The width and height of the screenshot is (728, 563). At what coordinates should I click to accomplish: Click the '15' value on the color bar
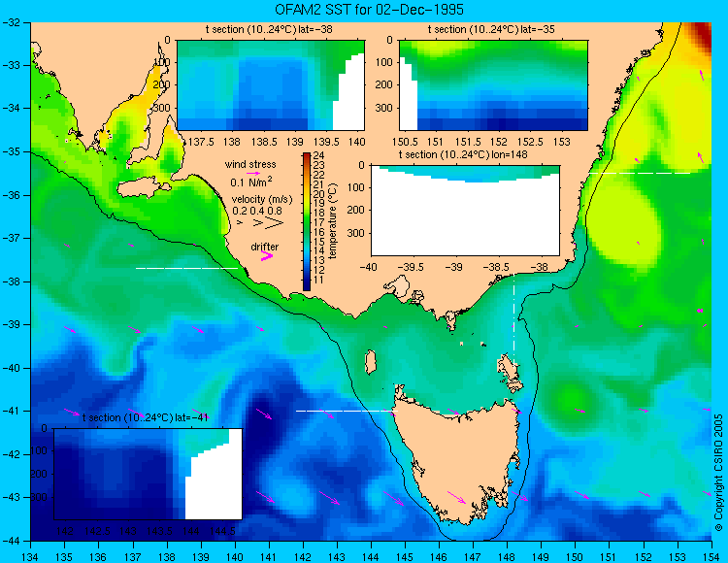click(x=318, y=242)
